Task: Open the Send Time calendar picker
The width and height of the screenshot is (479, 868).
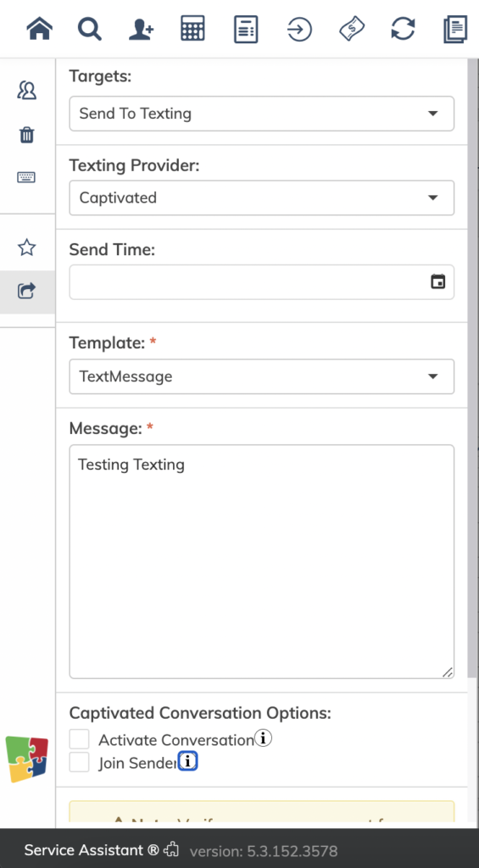Action: click(438, 281)
